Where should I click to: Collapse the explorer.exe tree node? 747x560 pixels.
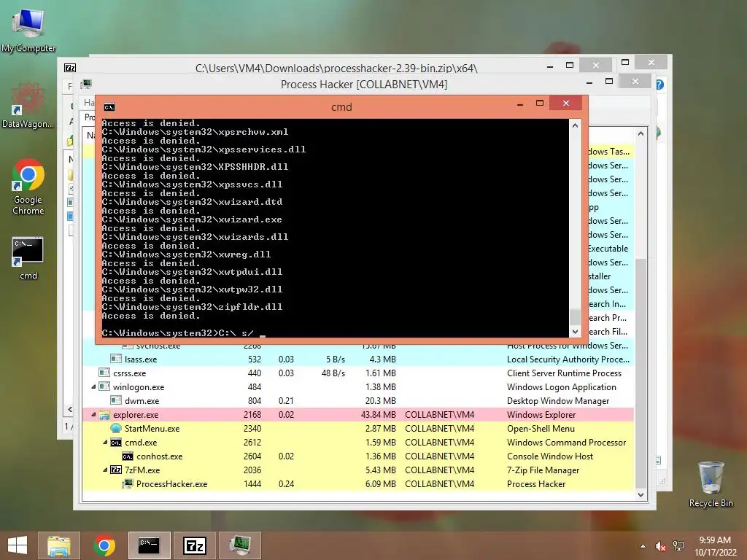[94, 414]
